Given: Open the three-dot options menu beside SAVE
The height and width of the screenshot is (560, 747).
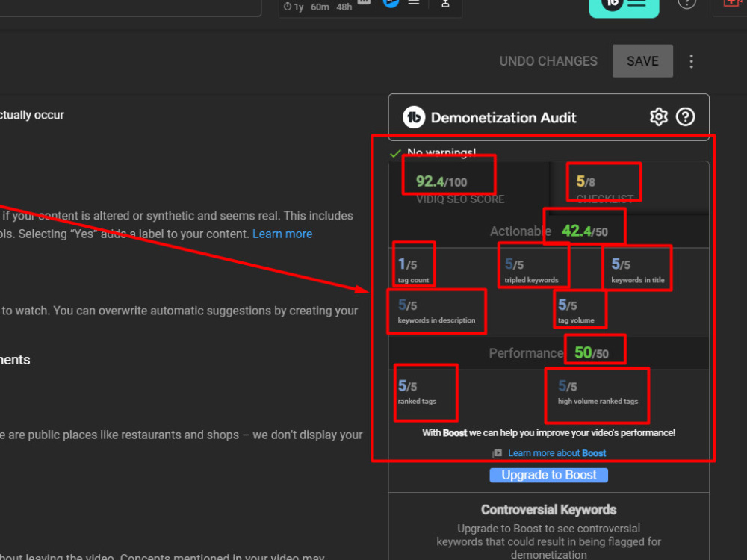Looking at the screenshot, I should click(x=691, y=61).
